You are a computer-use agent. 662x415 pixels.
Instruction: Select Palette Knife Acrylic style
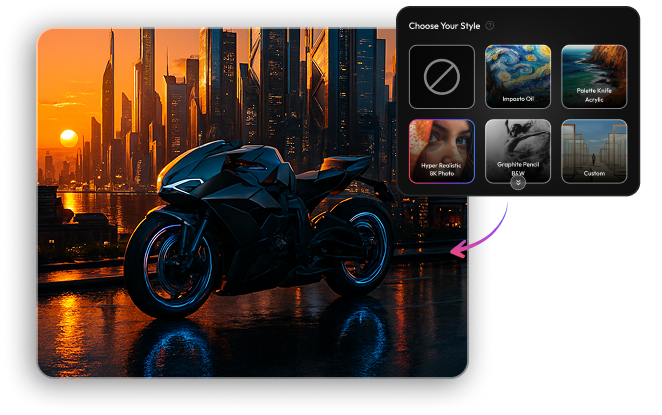click(594, 77)
